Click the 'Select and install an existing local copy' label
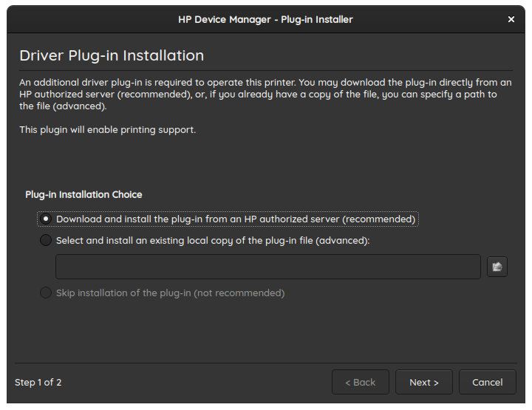This screenshot has width=532, height=410. click(213, 240)
